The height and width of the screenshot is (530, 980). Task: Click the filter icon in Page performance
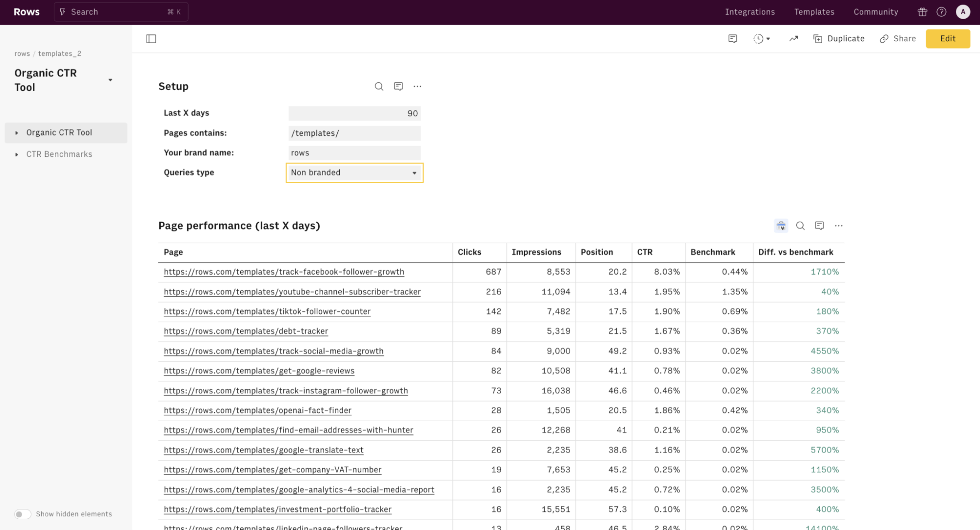(780, 226)
